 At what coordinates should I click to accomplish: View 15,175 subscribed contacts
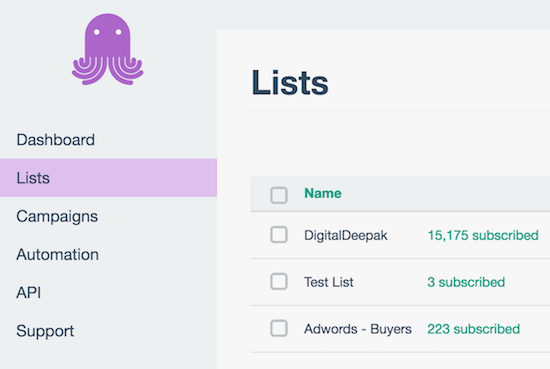(x=483, y=235)
